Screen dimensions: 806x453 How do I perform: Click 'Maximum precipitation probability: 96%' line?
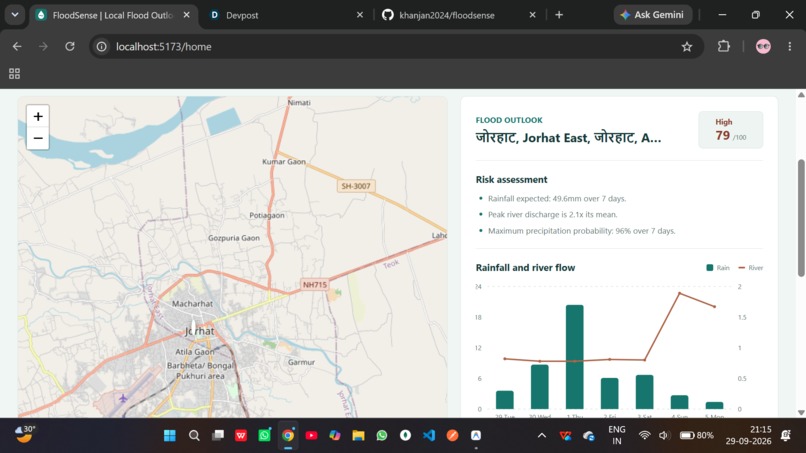pyautogui.click(x=581, y=231)
